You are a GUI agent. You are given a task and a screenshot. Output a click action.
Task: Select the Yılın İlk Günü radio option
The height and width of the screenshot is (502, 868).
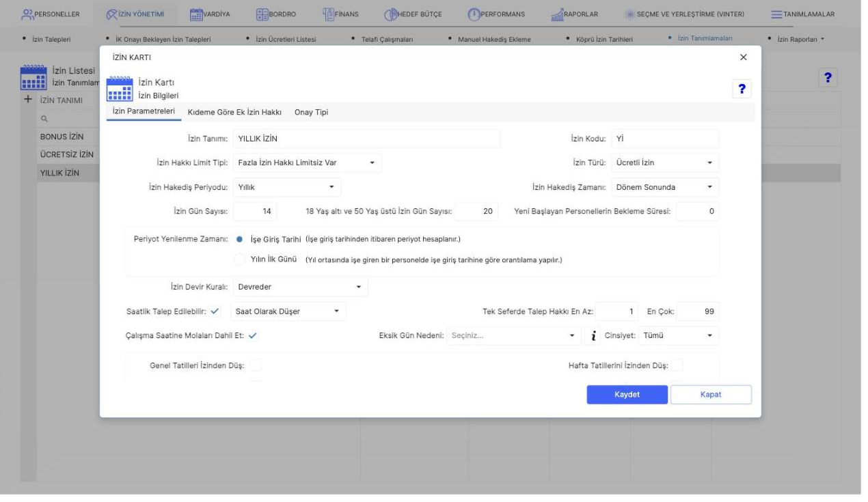click(239, 260)
